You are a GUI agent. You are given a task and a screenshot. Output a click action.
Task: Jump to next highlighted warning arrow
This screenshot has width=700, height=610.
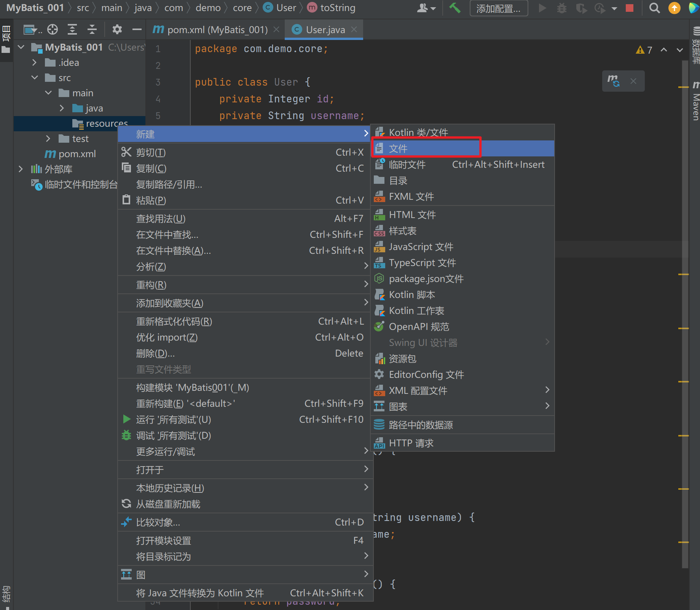(679, 50)
